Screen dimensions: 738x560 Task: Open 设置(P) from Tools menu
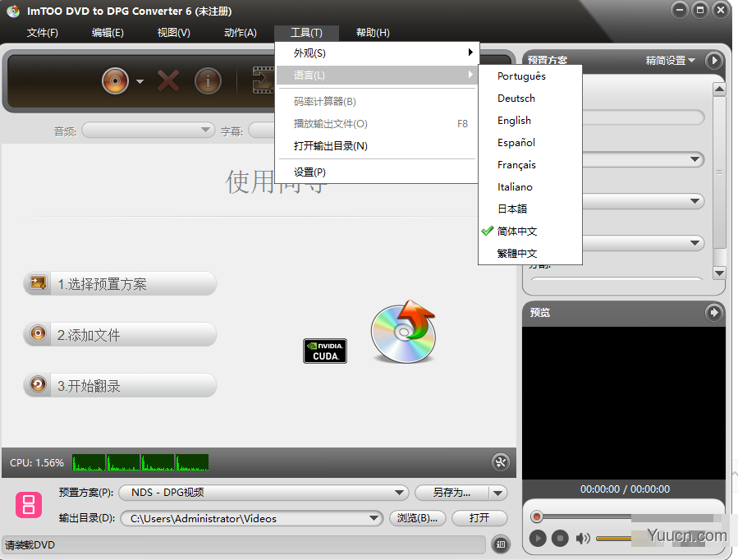378,172
